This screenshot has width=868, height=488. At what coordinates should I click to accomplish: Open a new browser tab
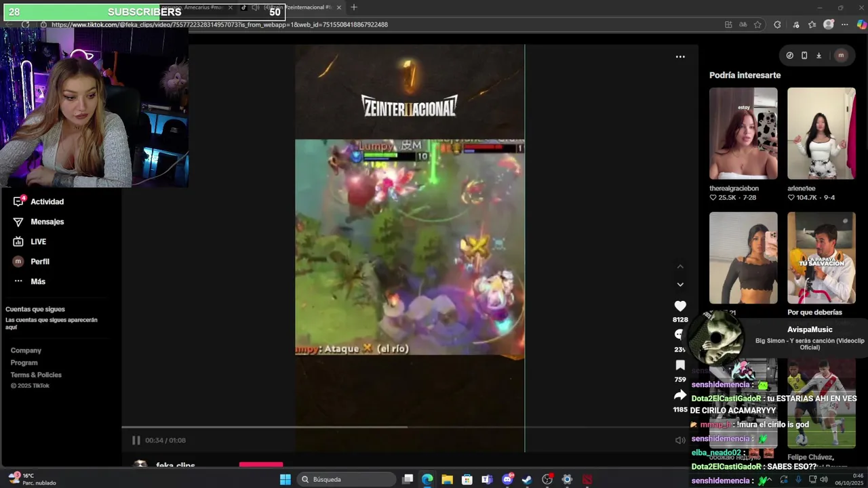point(353,7)
